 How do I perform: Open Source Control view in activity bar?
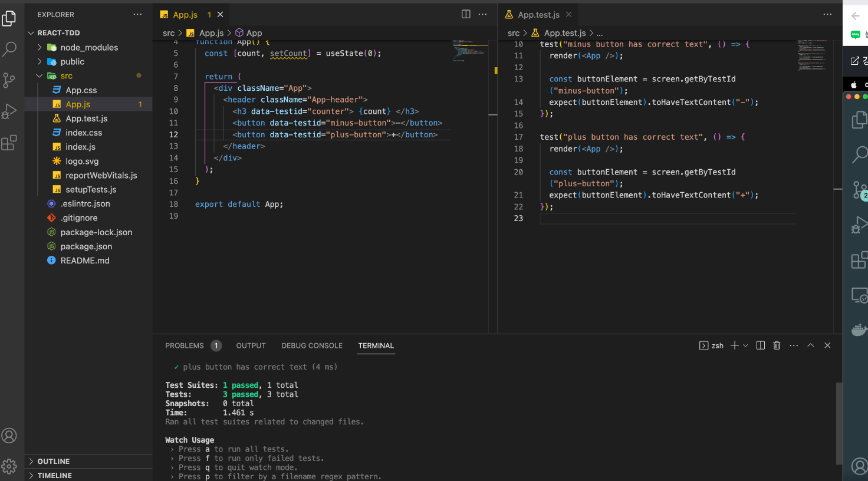coord(9,80)
